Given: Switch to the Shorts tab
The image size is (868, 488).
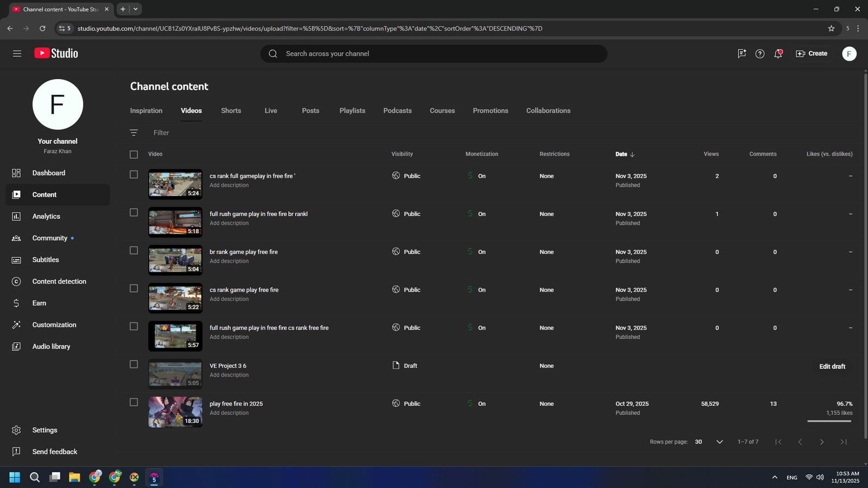Looking at the screenshot, I should click(231, 111).
